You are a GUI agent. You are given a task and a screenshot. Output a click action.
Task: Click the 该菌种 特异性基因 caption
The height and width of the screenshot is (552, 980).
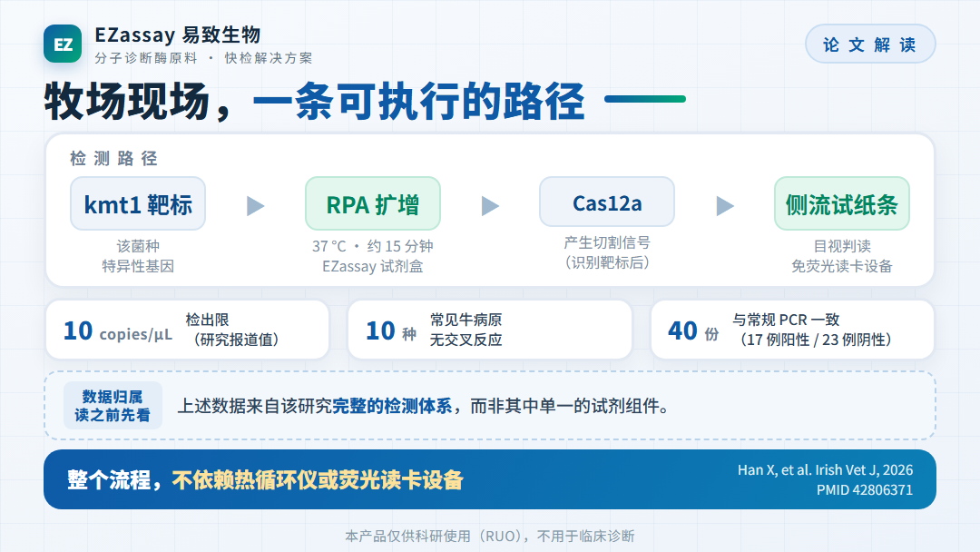point(138,256)
